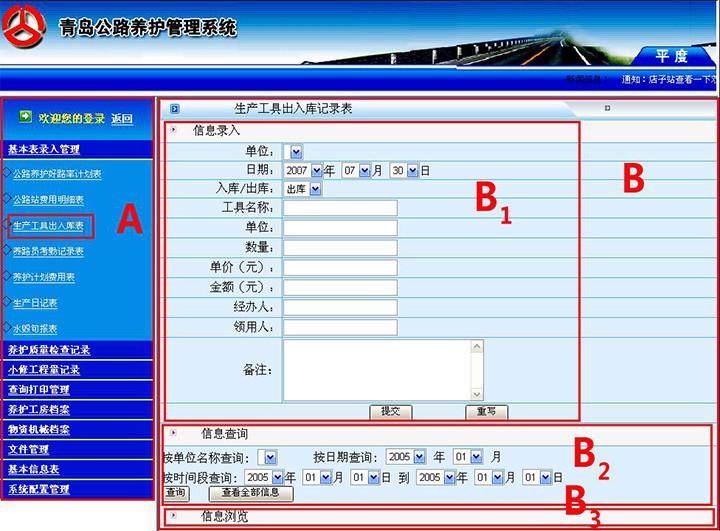Open the 按单位名称查询 dropdown
Viewport: 720px width, 531px height.
coord(267,457)
